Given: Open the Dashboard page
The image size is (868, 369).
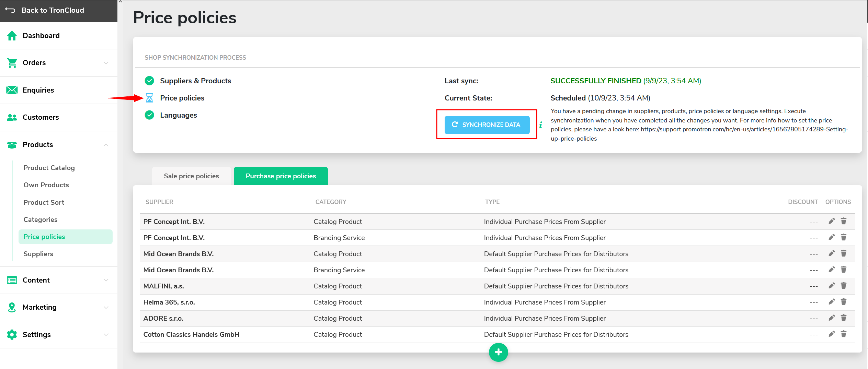Looking at the screenshot, I should click(59, 36).
